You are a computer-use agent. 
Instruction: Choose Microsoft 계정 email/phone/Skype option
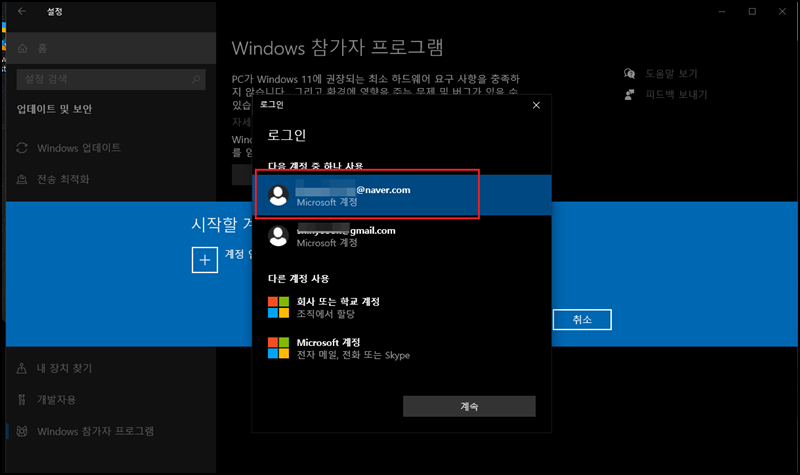tap(402, 348)
